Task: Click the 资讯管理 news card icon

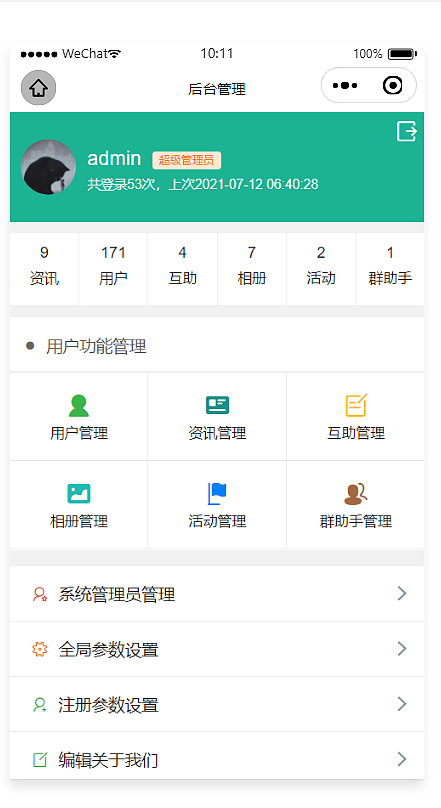Action: (x=217, y=406)
